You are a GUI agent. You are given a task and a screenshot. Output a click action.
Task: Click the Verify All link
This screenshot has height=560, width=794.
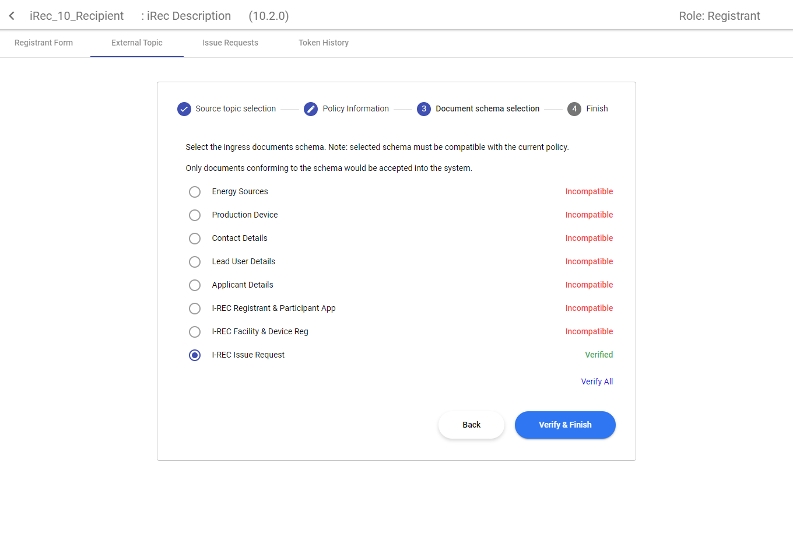(597, 382)
